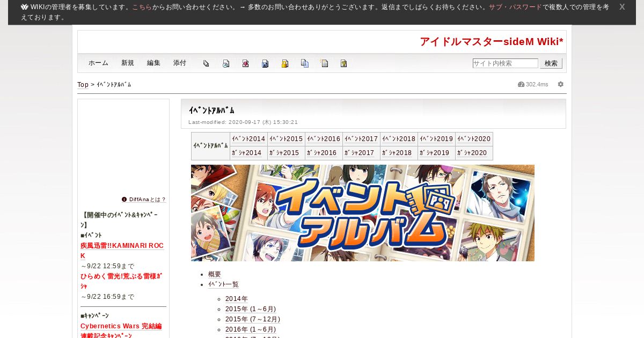
Task: Open ｲﾍﾞﾝﾄ2019 table link
Action: [x=436, y=139]
